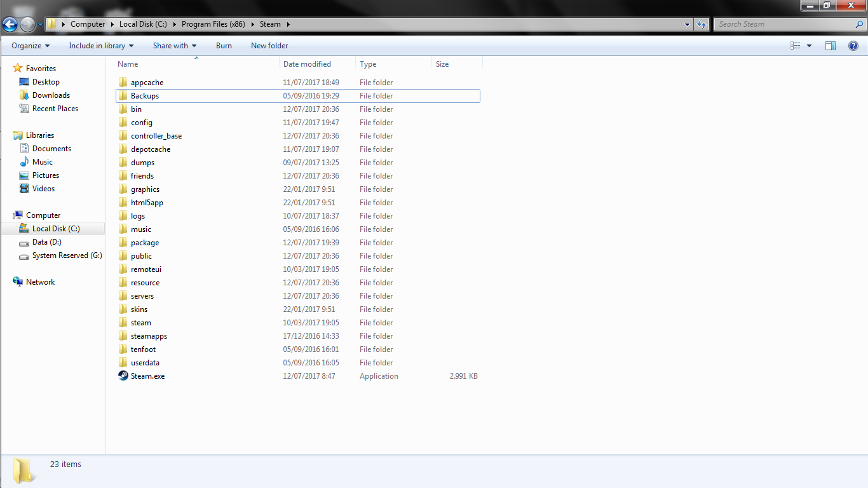Click the skins folder name
Screen dimensions: 868x488
pos(139,309)
